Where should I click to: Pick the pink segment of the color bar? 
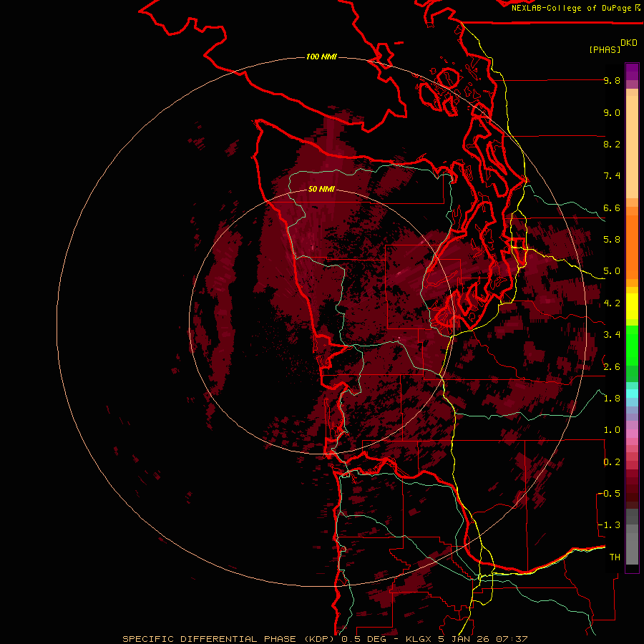point(632,434)
